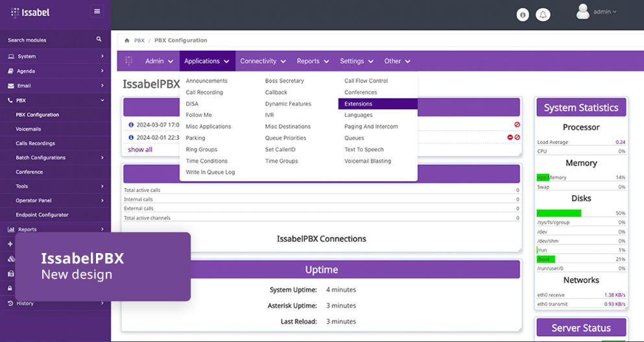The width and height of the screenshot is (644, 342).
Task: Dismiss the first notice with red icon
Action: pyautogui.click(x=517, y=125)
